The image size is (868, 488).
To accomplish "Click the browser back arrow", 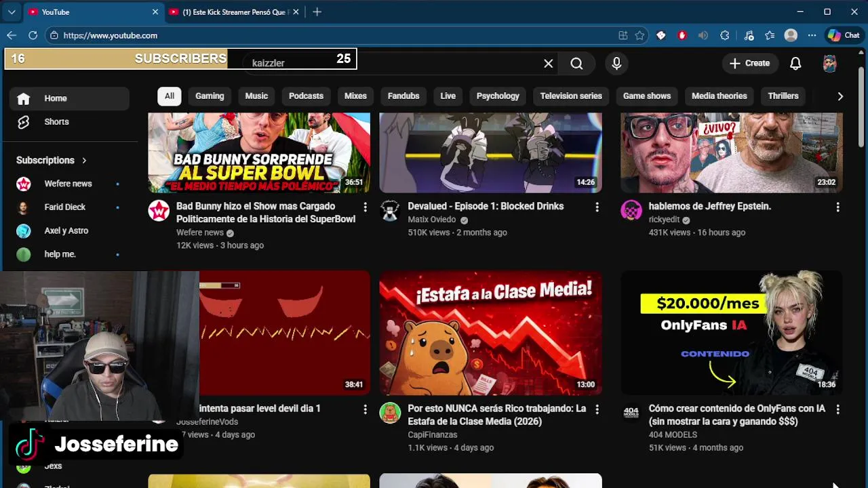I will point(12,35).
